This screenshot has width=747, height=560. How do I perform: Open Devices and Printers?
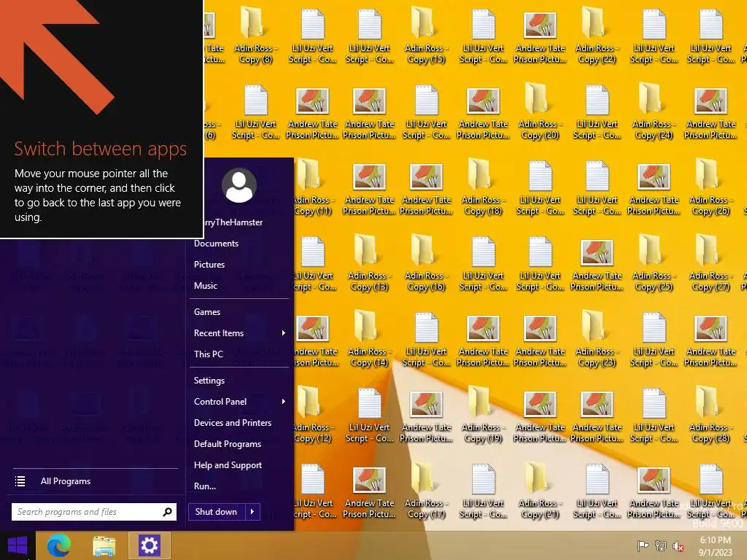[x=233, y=423]
